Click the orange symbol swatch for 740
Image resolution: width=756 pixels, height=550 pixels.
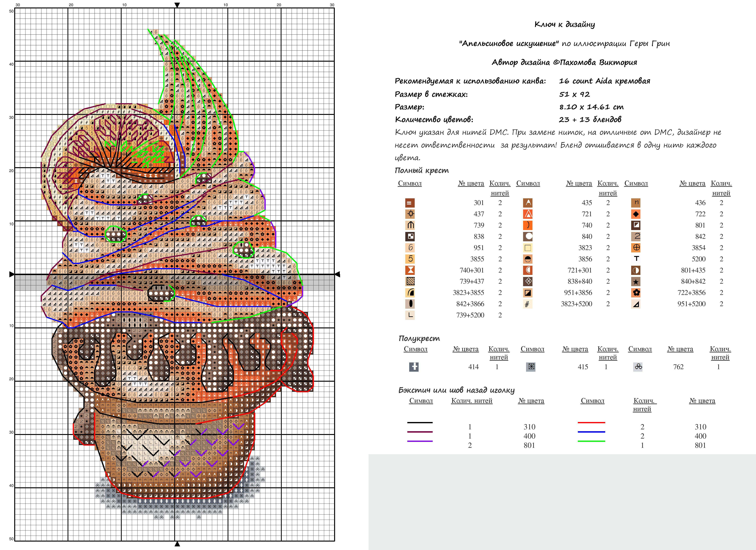pos(528,225)
